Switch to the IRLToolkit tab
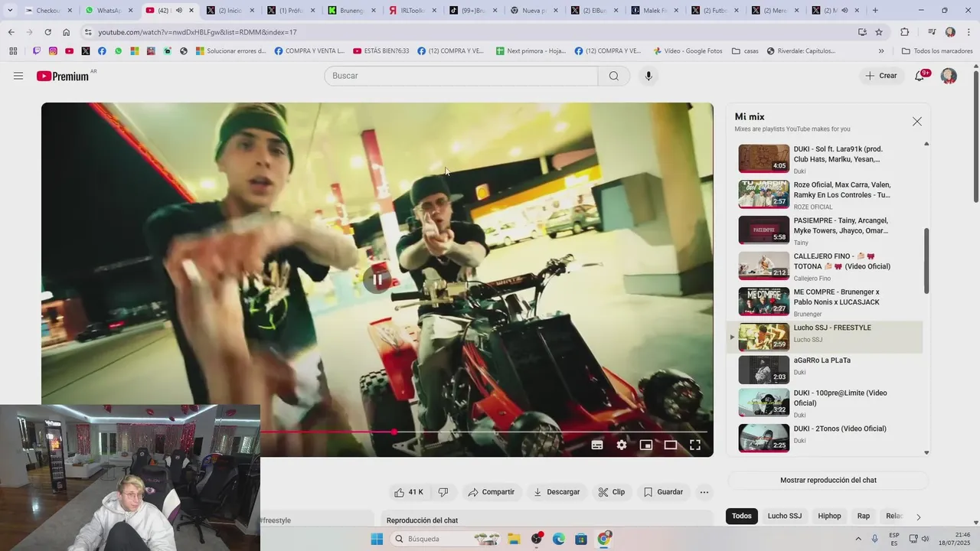The width and height of the screenshot is (980, 551). [x=413, y=11]
